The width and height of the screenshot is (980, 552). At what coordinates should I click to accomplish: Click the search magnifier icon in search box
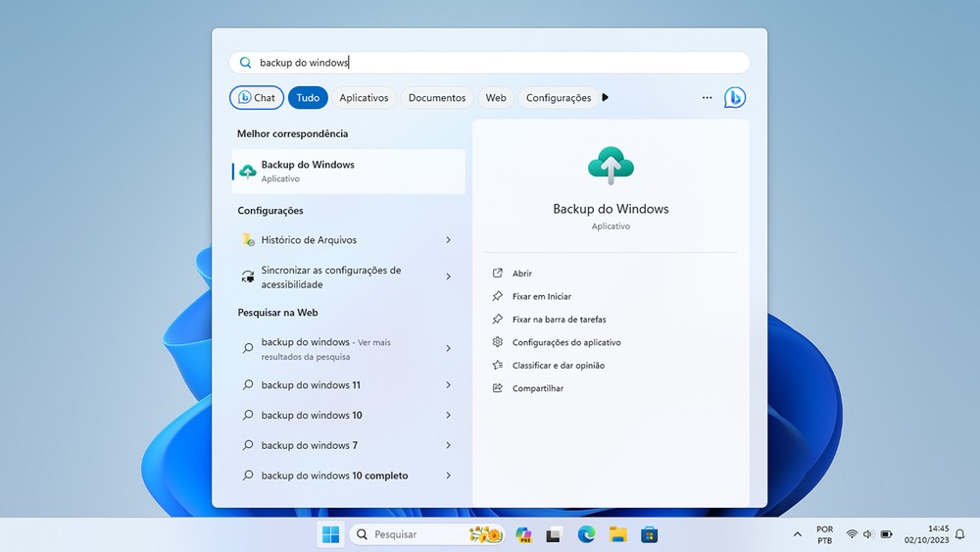pos(246,63)
